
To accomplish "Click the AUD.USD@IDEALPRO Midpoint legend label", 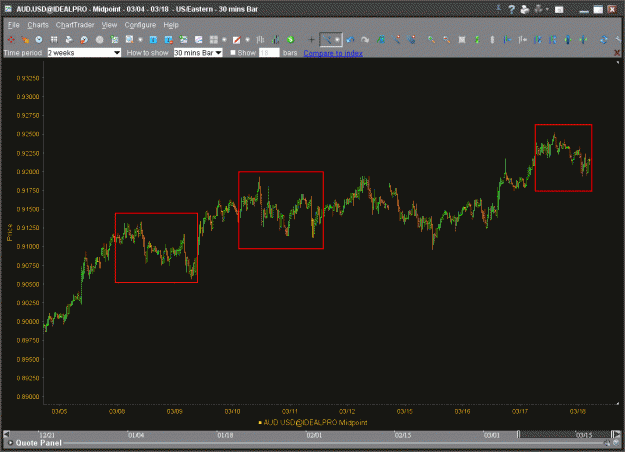I will tap(315, 423).
